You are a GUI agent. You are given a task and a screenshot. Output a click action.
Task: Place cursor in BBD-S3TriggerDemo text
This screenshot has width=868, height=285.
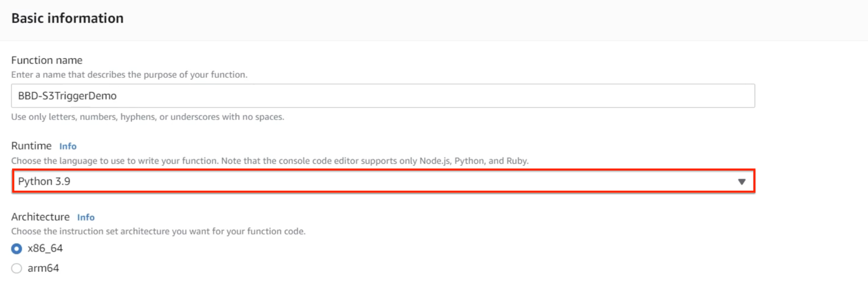(67, 96)
